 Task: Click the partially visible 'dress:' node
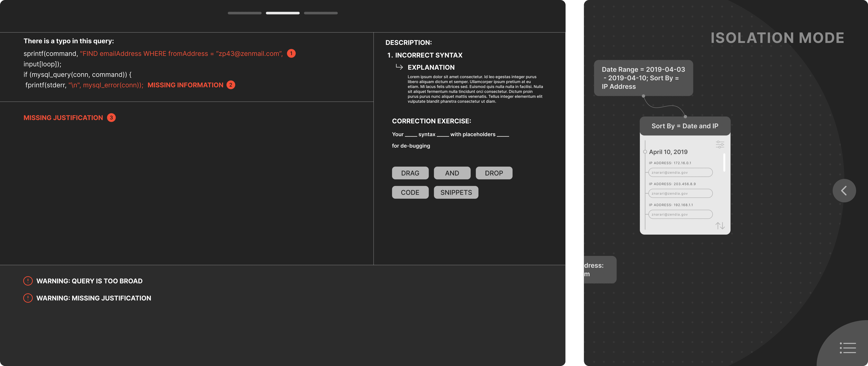tap(600, 269)
